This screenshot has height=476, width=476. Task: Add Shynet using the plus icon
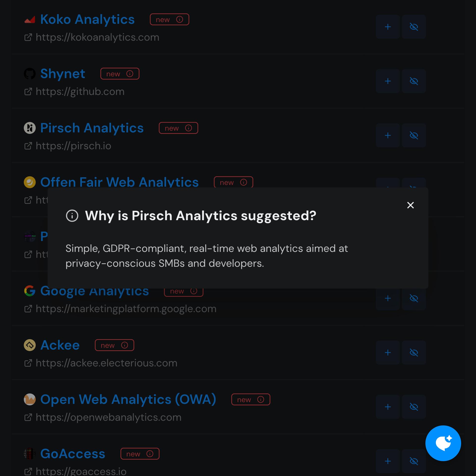(x=388, y=81)
